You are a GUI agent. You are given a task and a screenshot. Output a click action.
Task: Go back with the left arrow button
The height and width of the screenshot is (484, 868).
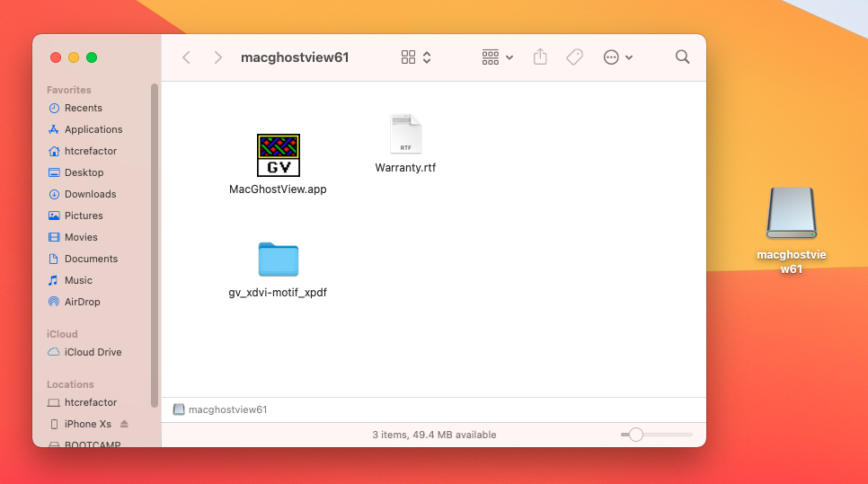click(187, 57)
